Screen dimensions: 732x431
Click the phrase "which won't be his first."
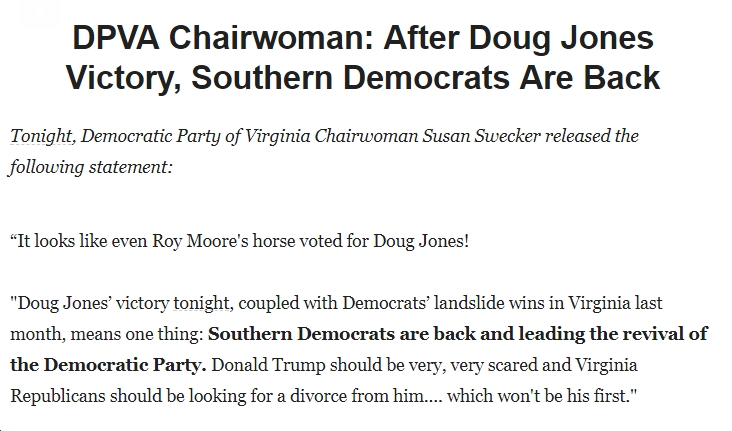coord(542,396)
